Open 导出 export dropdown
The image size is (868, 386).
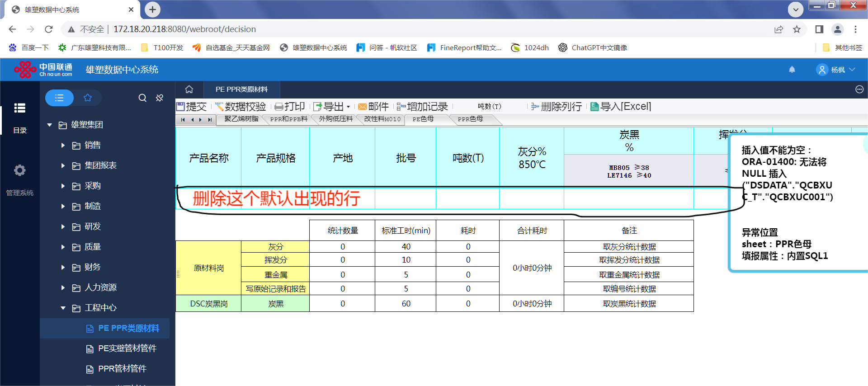pyautogui.click(x=332, y=107)
